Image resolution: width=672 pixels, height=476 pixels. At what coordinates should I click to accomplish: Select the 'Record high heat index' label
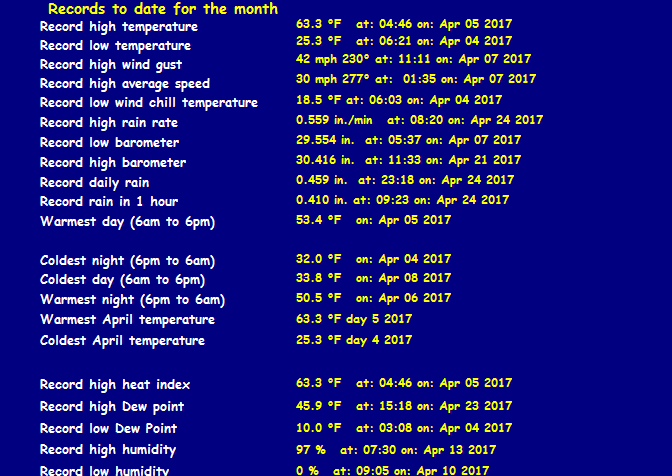[115, 385]
